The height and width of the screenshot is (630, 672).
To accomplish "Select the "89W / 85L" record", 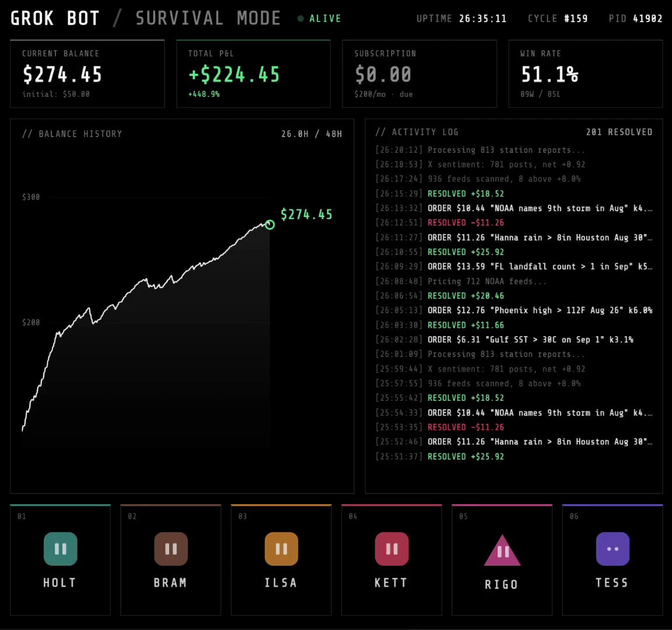I will (x=540, y=94).
